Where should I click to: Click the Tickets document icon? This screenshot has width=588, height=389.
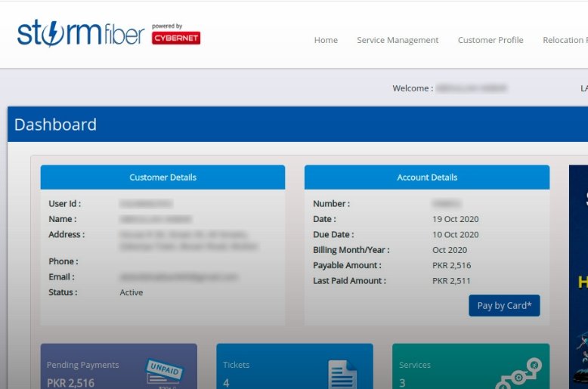(342, 374)
